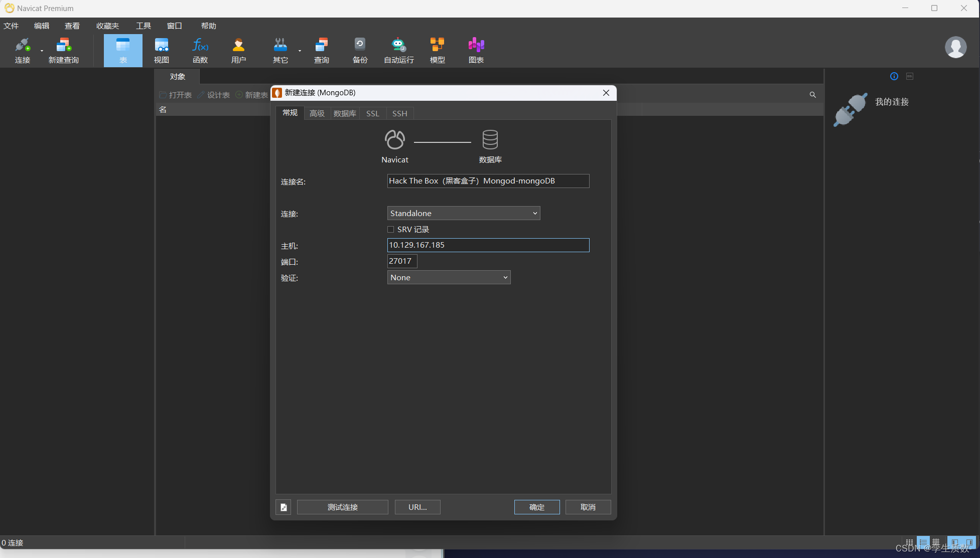
Task: Click the 新建查询 (New Query) icon
Action: click(64, 51)
